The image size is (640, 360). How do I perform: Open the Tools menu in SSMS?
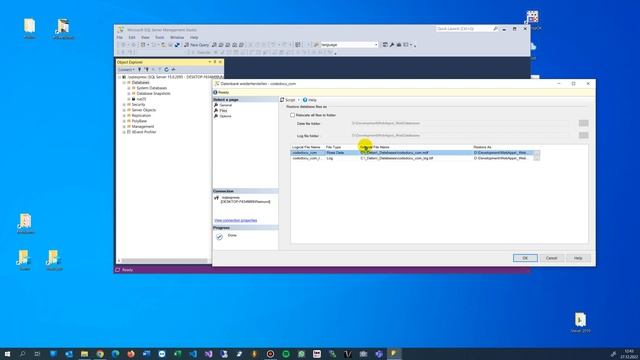(159, 38)
